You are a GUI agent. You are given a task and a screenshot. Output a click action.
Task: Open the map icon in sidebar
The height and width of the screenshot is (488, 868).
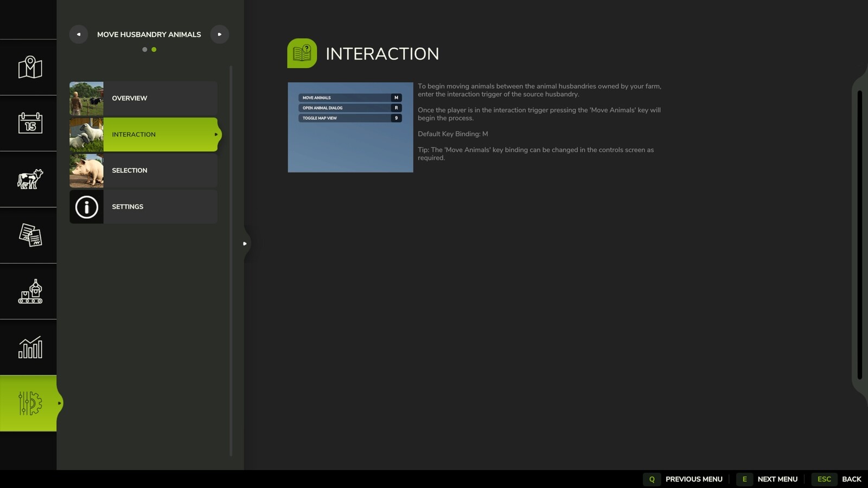30,68
